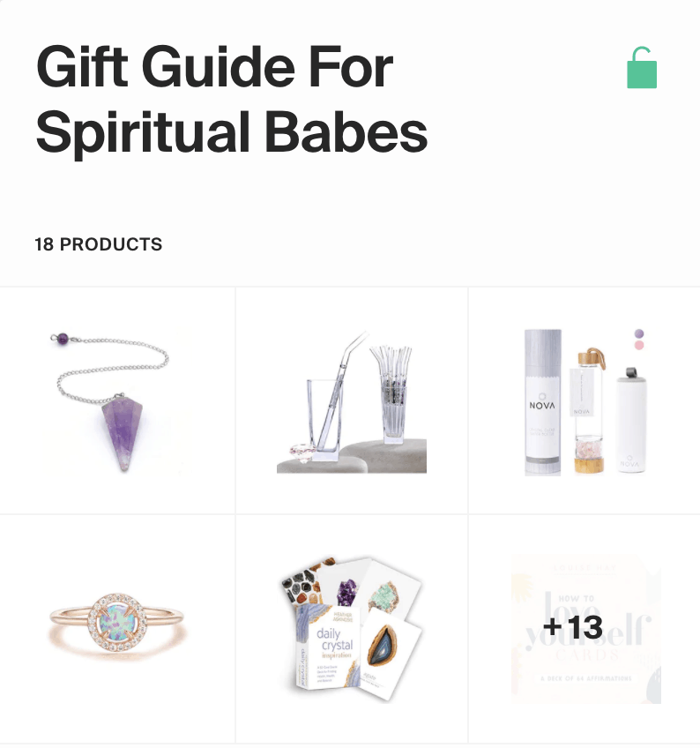Open the Gift Guide For Spiritual Babes title

pyautogui.click(x=231, y=98)
